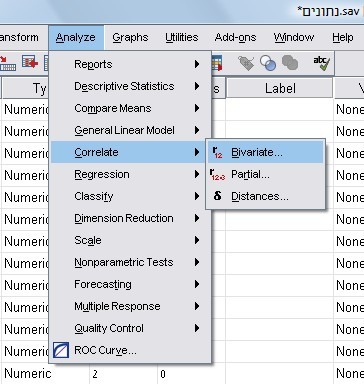Open the Forecasting submenu
The image size is (364, 384).
[131, 284]
